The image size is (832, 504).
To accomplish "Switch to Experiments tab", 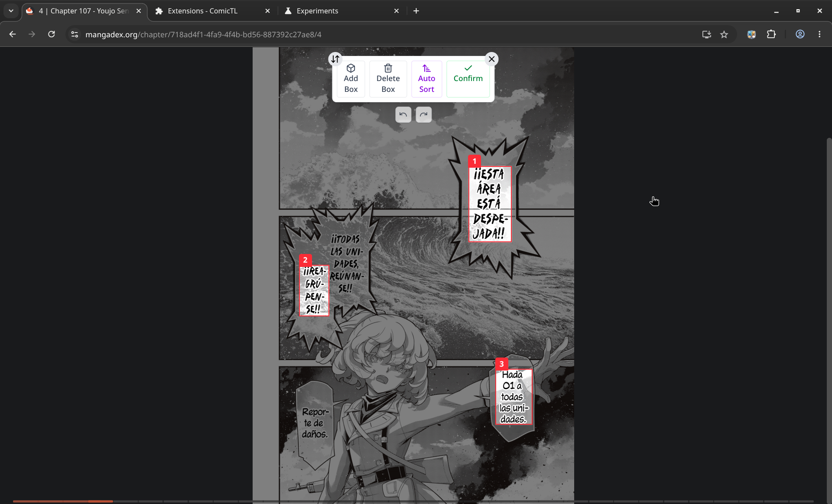I will click(341, 11).
